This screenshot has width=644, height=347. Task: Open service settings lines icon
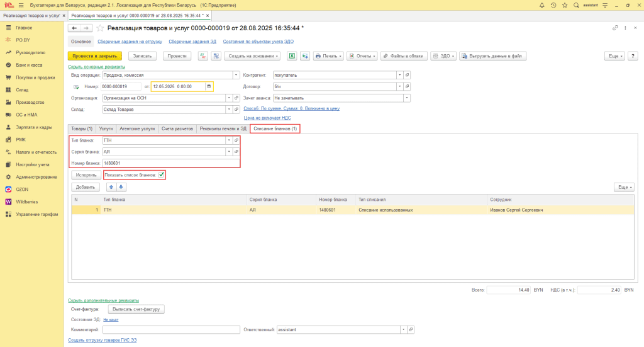[605, 5]
